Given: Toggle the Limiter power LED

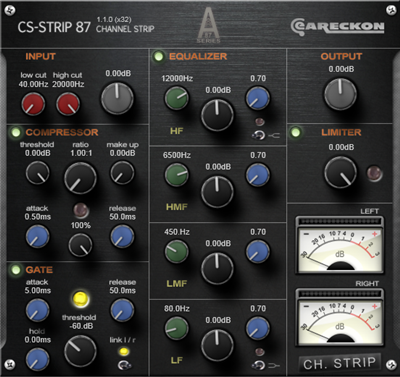Looking at the screenshot, I should click(295, 132).
